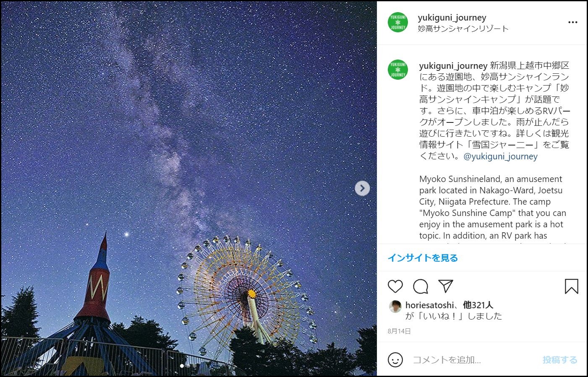Submit comment with 投稿する button

point(560,360)
